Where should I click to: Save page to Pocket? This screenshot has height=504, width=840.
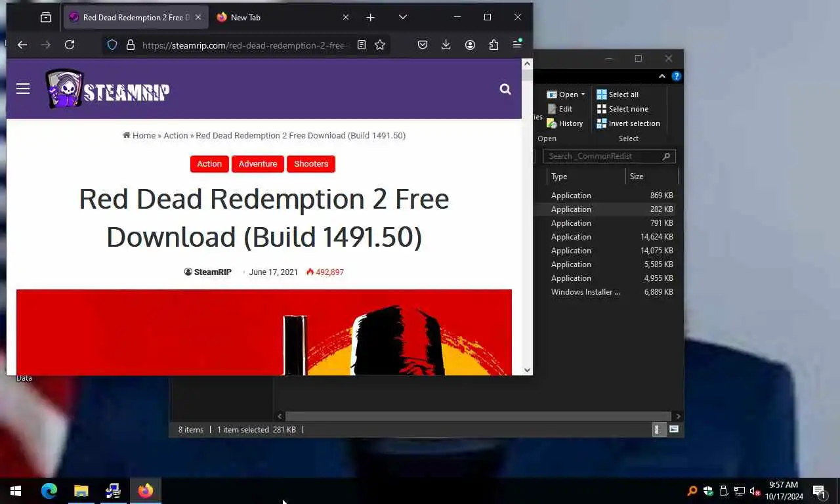(x=423, y=45)
